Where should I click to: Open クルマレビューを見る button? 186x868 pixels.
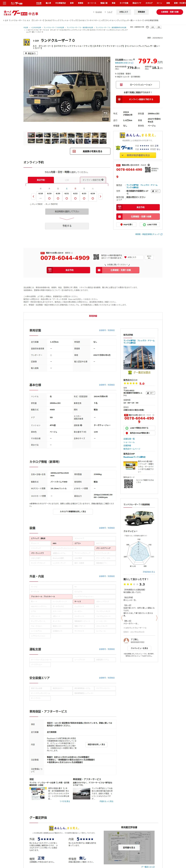(139, 648)
